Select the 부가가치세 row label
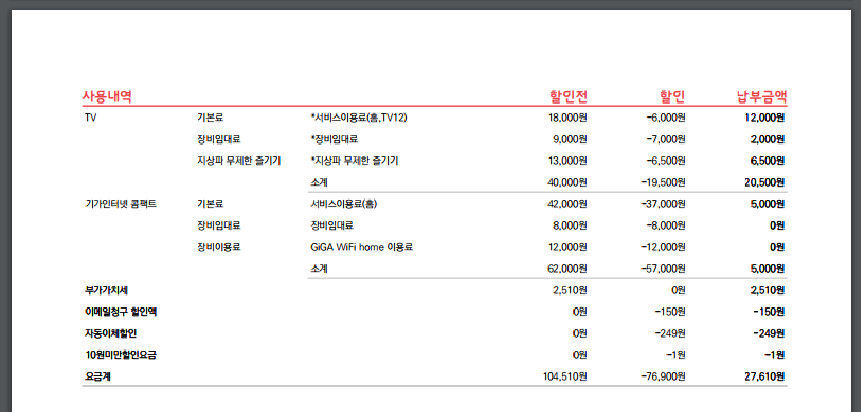The height and width of the screenshot is (412, 861). 107,290
